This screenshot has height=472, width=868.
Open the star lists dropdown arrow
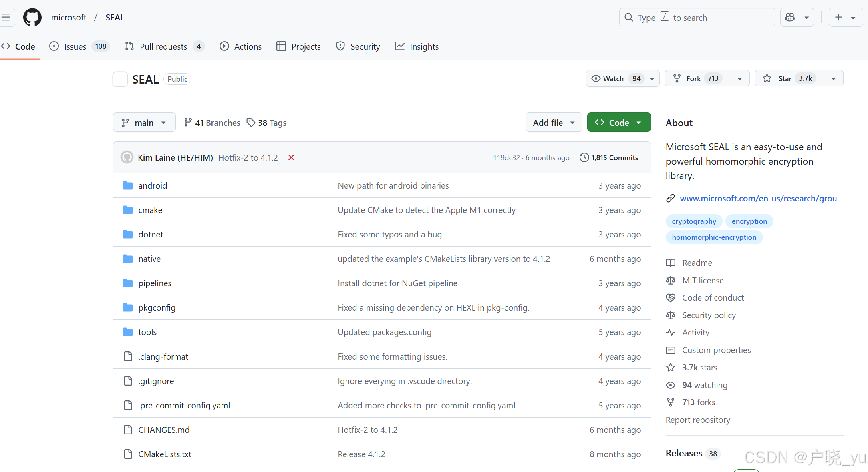[834, 78]
